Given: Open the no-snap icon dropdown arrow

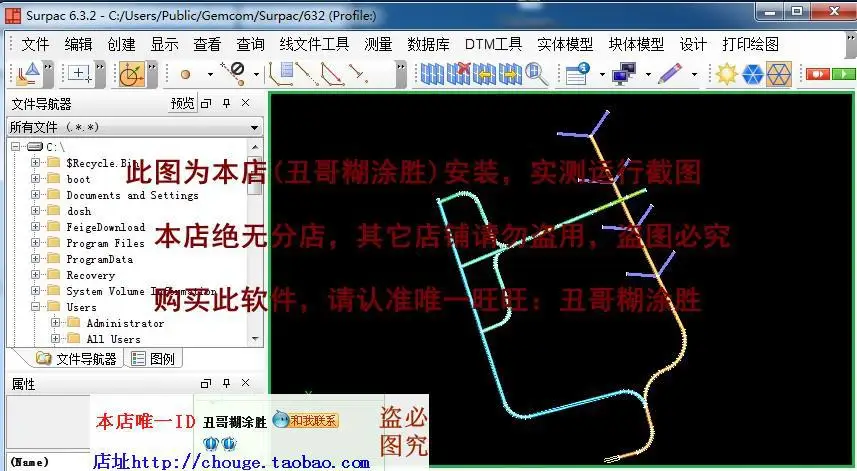Looking at the screenshot, I should click(256, 74).
